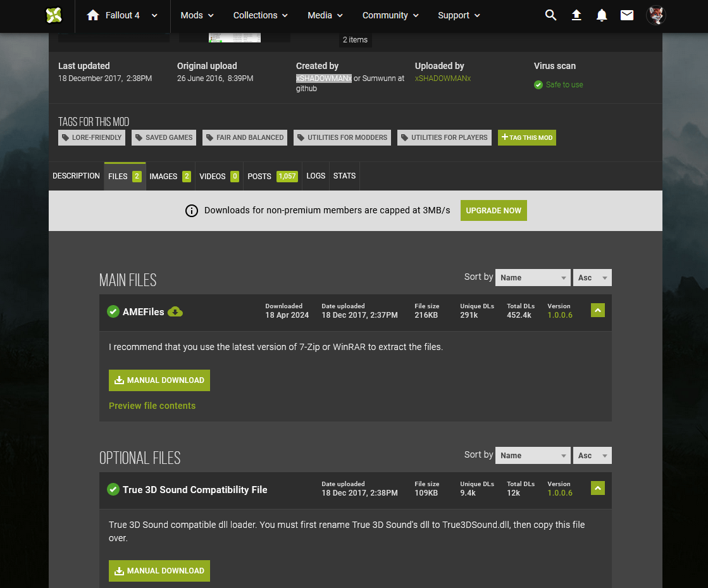This screenshot has width=708, height=588.
Task: Open the site search magnifier icon
Action: (x=550, y=15)
